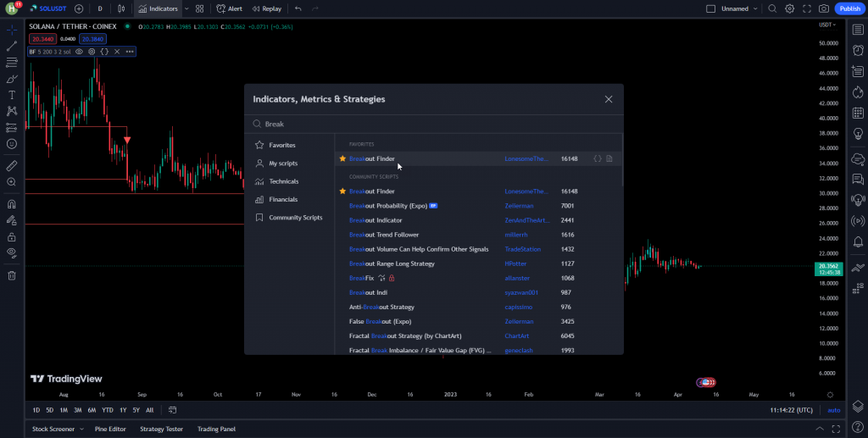The width and height of the screenshot is (868, 438).
Task: Remove the BF indicator with X
Action: (x=117, y=52)
